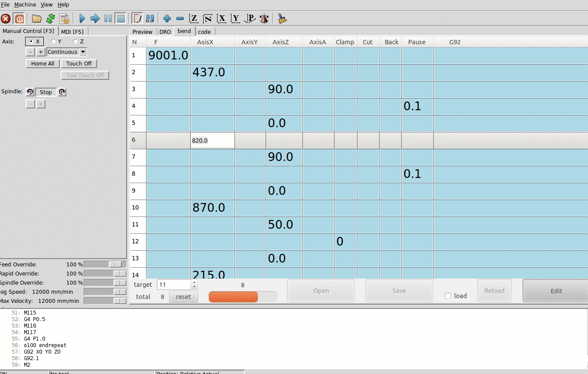The image size is (588, 374).
Task: Toggle rotate view cone icon
Action: [x=264, y=19]
